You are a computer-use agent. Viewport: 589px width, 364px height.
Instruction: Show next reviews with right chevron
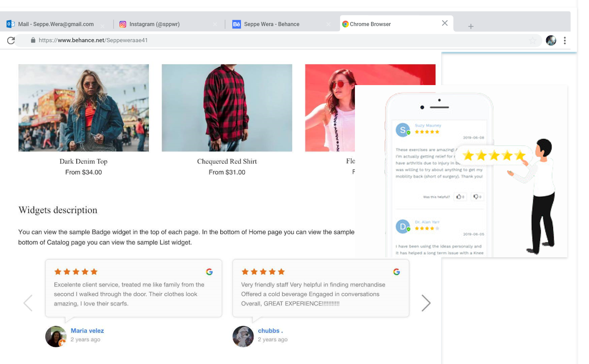coord(426,303)
